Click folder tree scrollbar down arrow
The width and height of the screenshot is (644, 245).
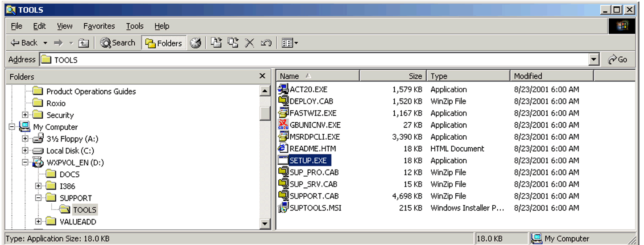[x=265, y=224]
